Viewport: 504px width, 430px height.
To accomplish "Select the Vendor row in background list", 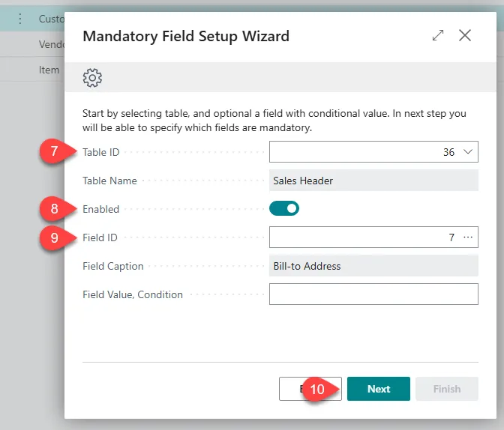I will tap(49, 44).
